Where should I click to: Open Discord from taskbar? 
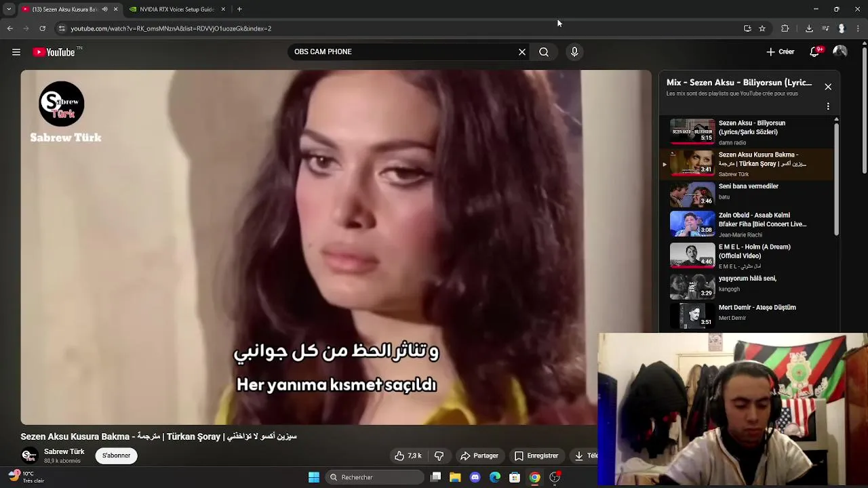pos(475,478)
